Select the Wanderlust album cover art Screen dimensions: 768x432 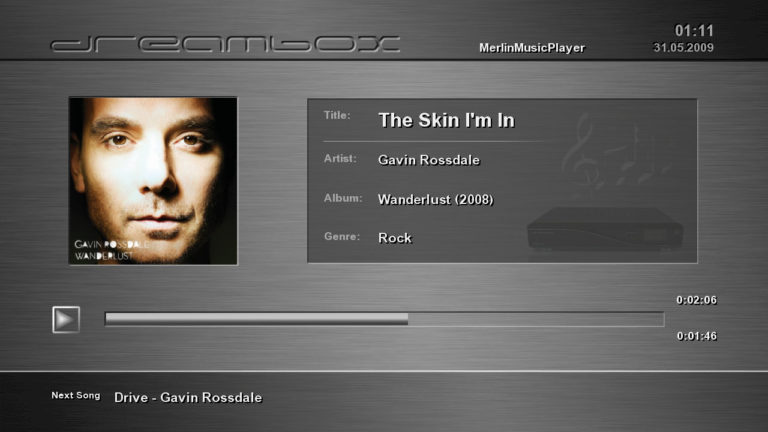153,181
